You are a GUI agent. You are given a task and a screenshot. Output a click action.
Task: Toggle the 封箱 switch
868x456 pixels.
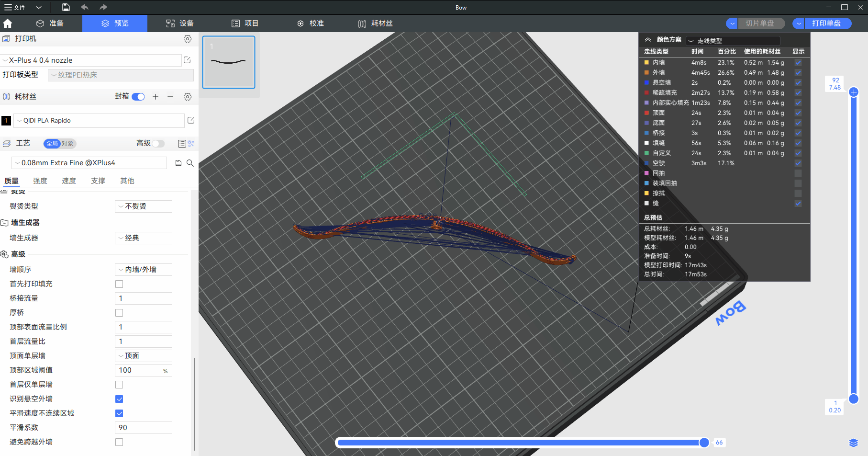click(x=138, y=97)
